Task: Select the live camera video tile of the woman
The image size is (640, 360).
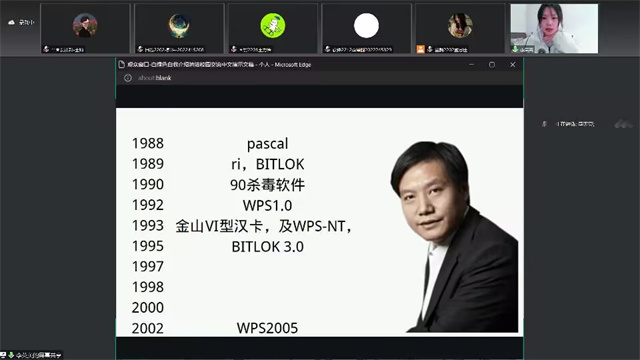Action: [x=554, y=28]
